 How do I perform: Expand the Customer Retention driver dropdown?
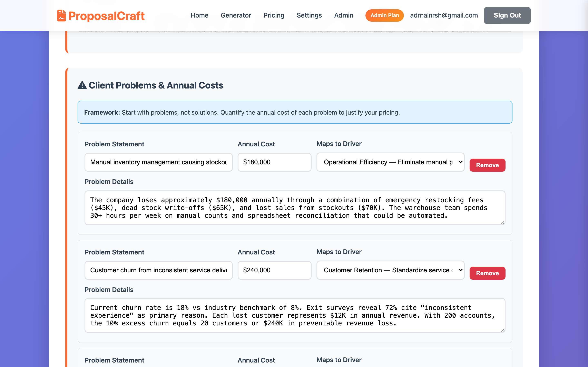[390, 270]
